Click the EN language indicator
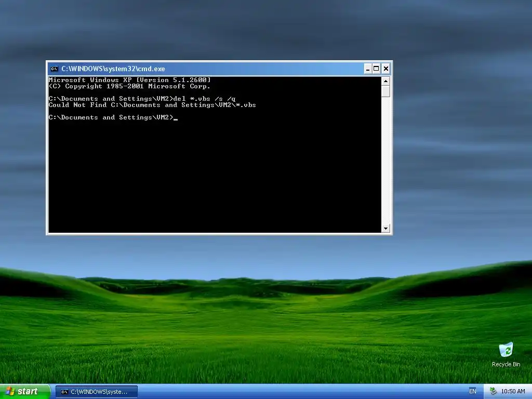Viewport: 532px width, 399px height. click(473, 392)
